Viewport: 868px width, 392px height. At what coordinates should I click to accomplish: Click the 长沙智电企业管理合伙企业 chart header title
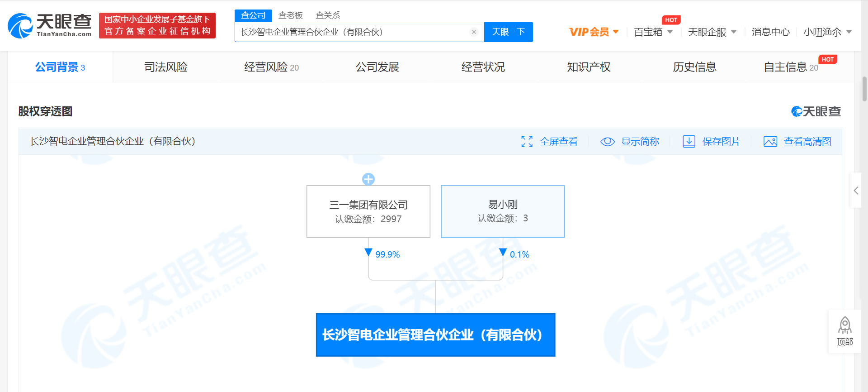113,141
